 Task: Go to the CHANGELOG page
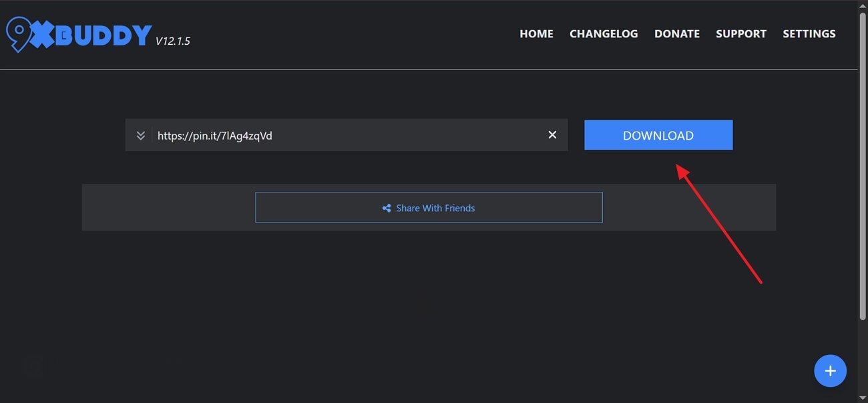click(x=604, y=33)
